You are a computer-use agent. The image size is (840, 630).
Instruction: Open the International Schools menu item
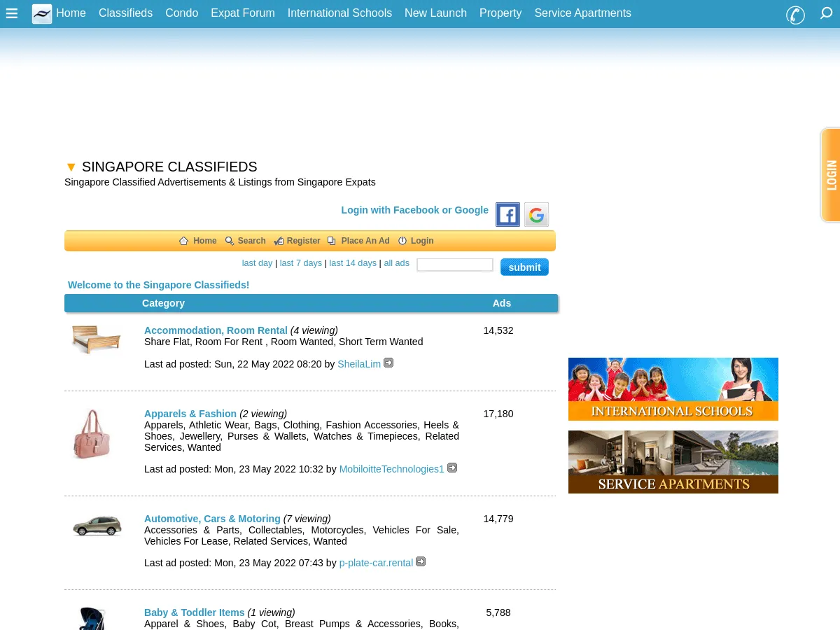coord(339,13)
